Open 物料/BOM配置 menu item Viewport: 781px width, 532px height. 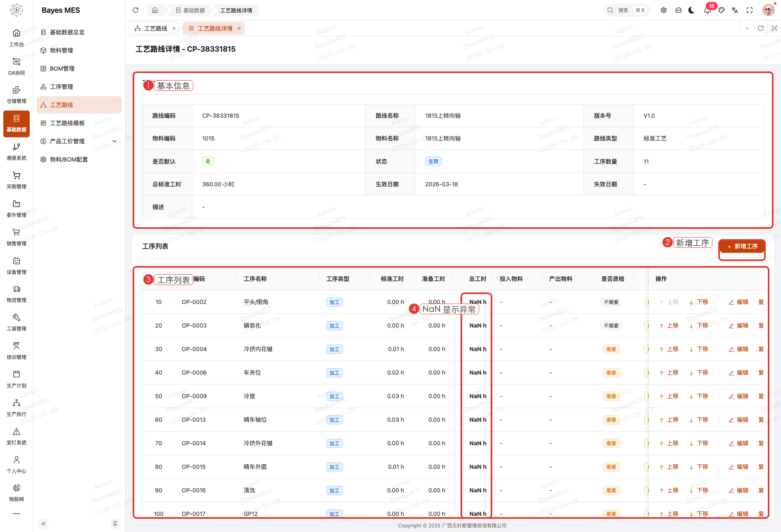(x=79, y=159)
